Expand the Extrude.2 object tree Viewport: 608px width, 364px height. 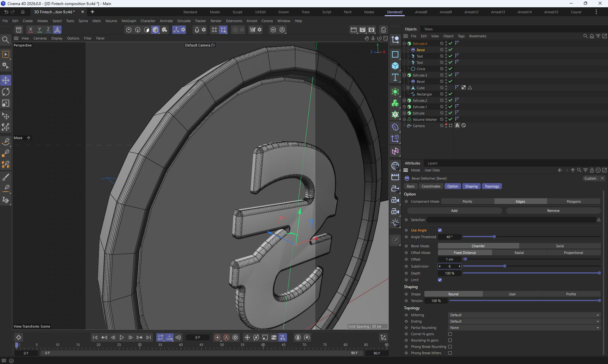(404, 101)
